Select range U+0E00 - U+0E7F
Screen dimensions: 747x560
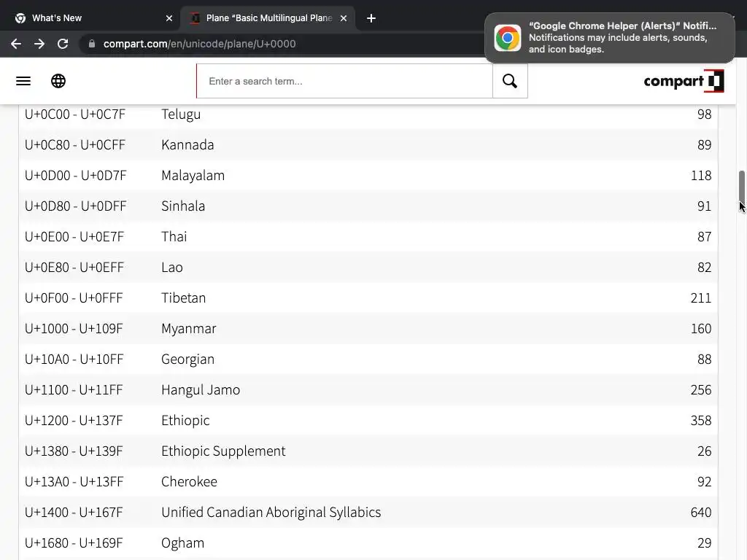click(74, 237)
